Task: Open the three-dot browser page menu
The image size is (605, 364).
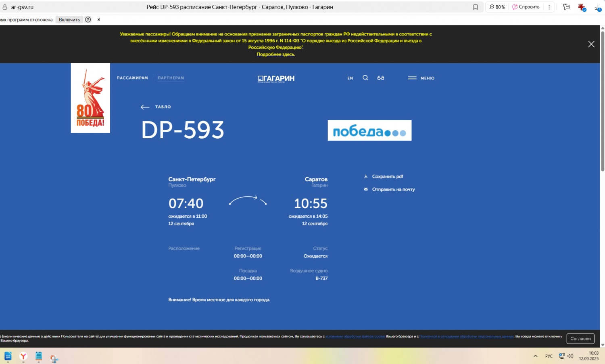Action: 549,7
